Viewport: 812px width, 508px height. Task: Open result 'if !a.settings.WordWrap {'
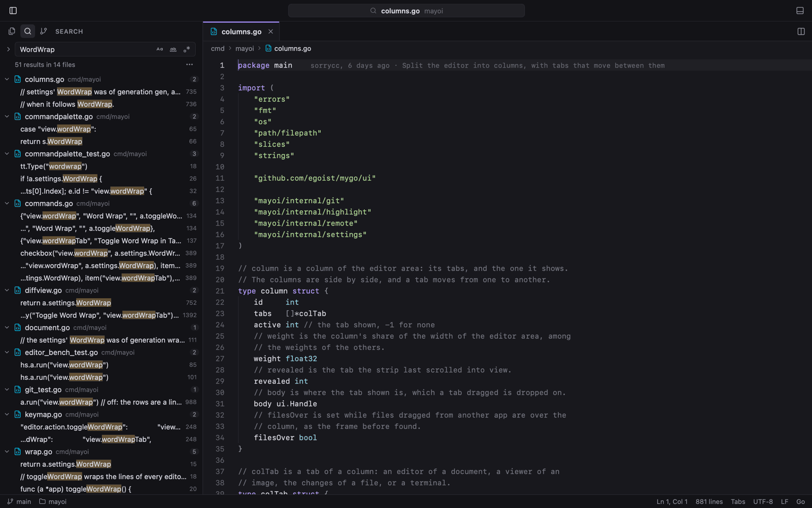pos(101,179)
